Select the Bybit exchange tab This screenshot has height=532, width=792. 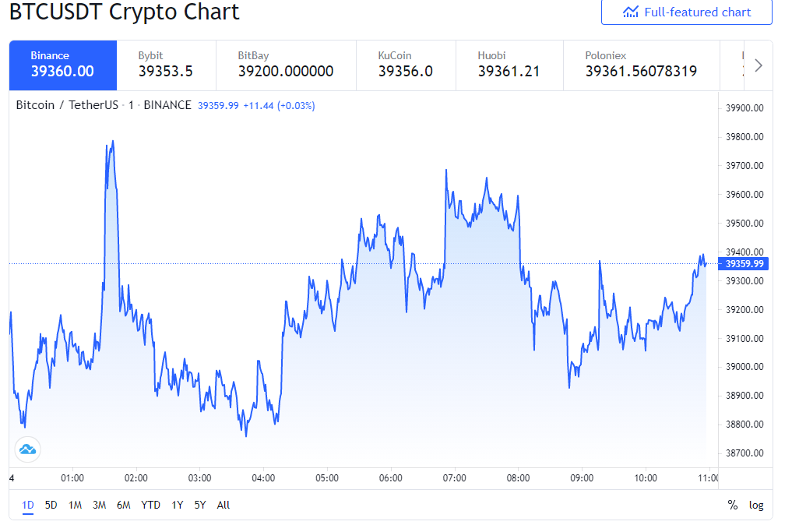[x=166, y=65]
